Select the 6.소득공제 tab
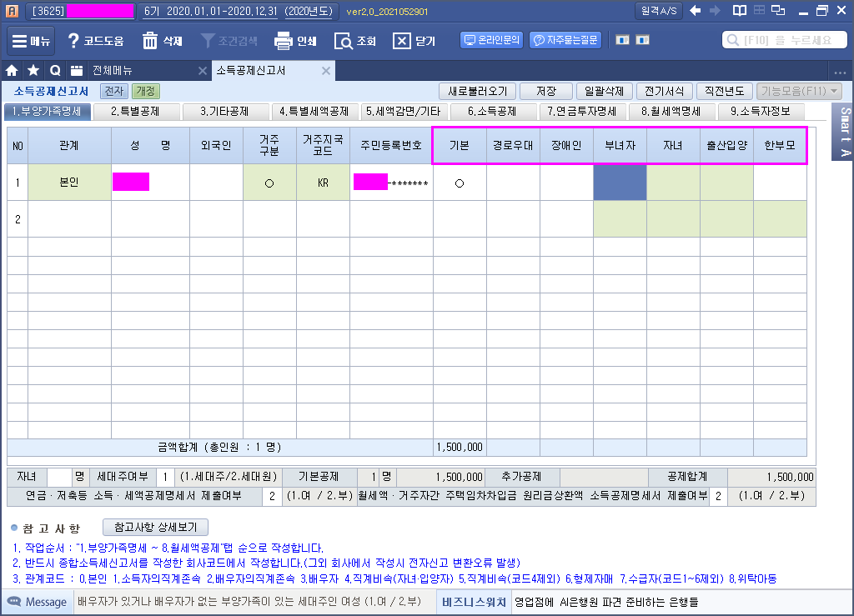The height and width of the screenshot is (616, 854). tap(492, 112)
